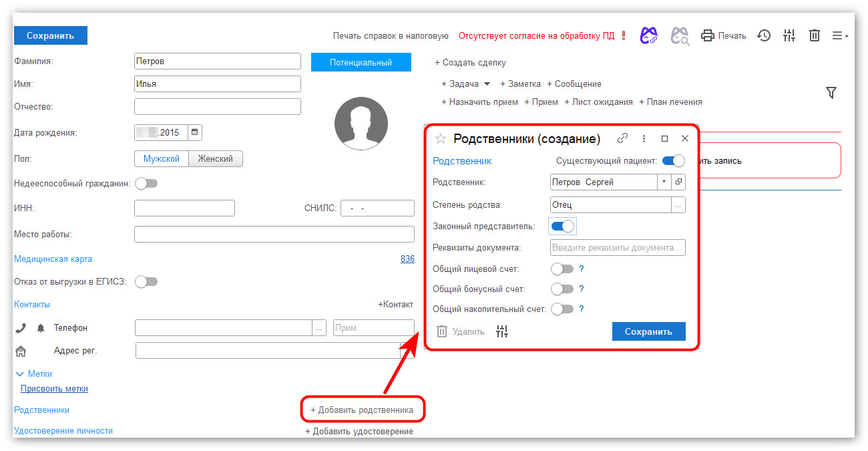Viewport: 868px width, 451px height.
Task: Expand the Задача dropdown arrow
Action: 487,84
